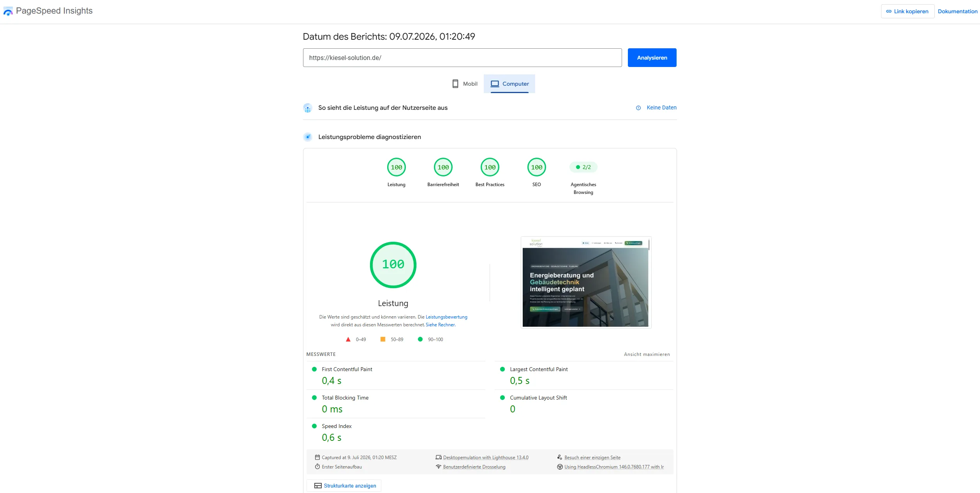Click the stopwatch icon beside Erster Seitenaufbau
The width and height of the screenshot is (980, 493).
[317, 467]
